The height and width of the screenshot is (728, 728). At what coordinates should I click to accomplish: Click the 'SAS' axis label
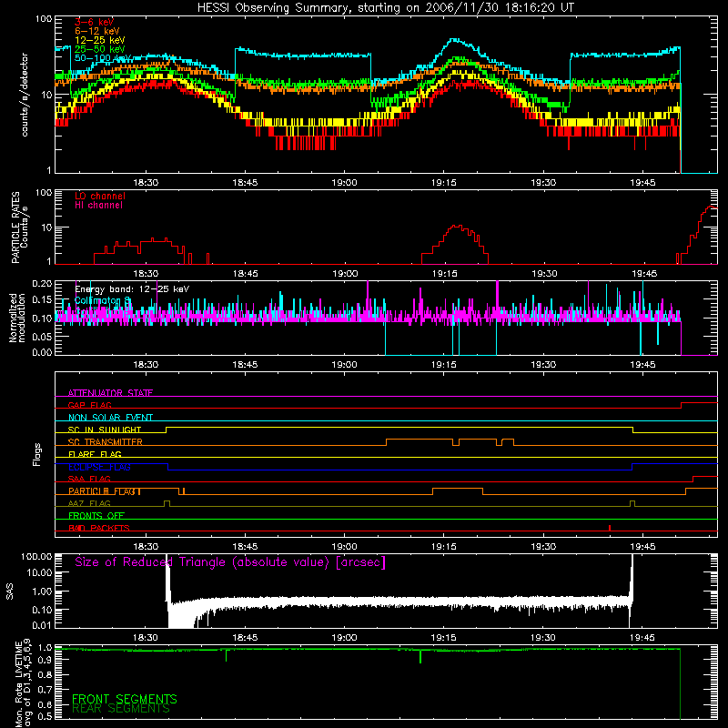(10, 591)
